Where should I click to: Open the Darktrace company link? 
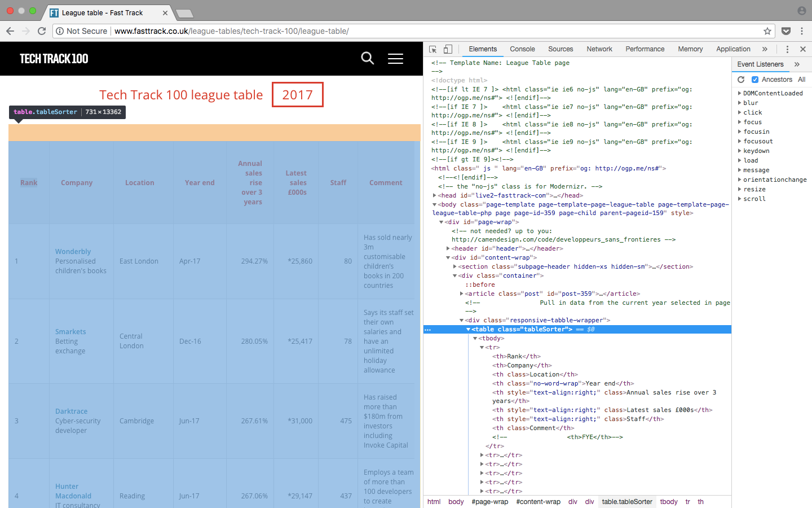pyautogui.click(x=71, y=411)
